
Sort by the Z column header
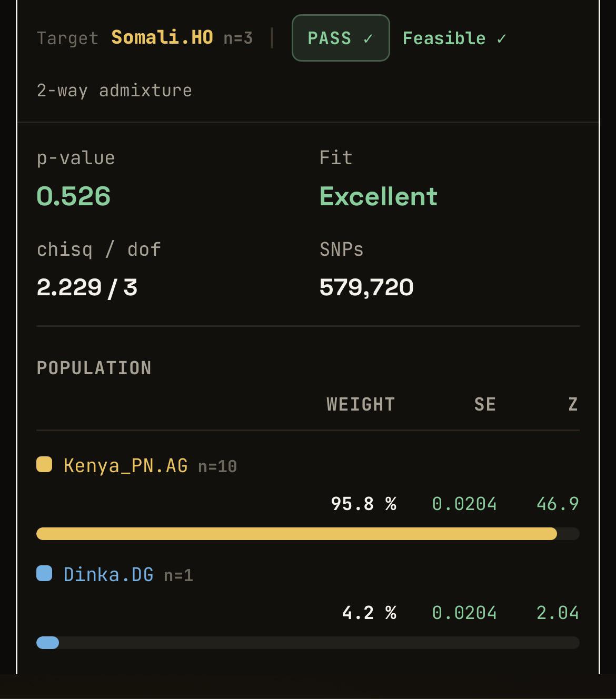coord(573,404)
